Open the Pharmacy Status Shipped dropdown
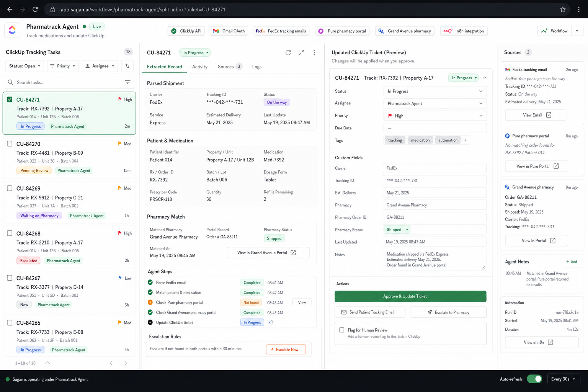This screenshot has width=588, height=392. (397, 230)
